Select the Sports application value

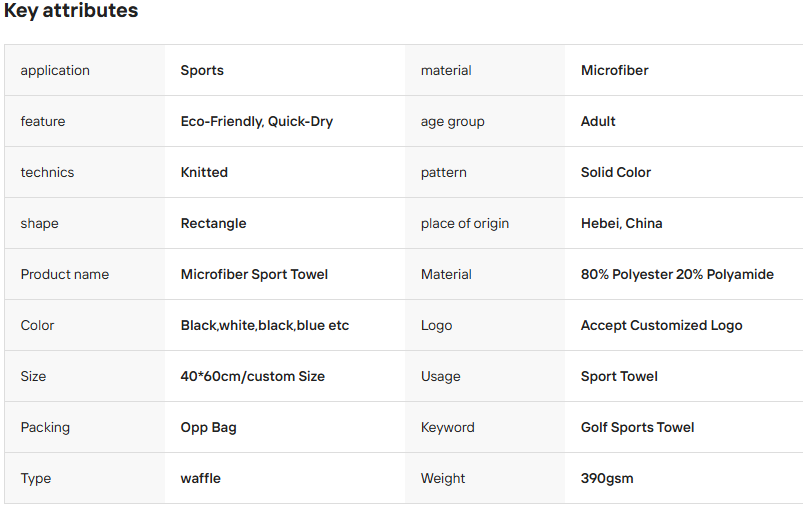202,70
